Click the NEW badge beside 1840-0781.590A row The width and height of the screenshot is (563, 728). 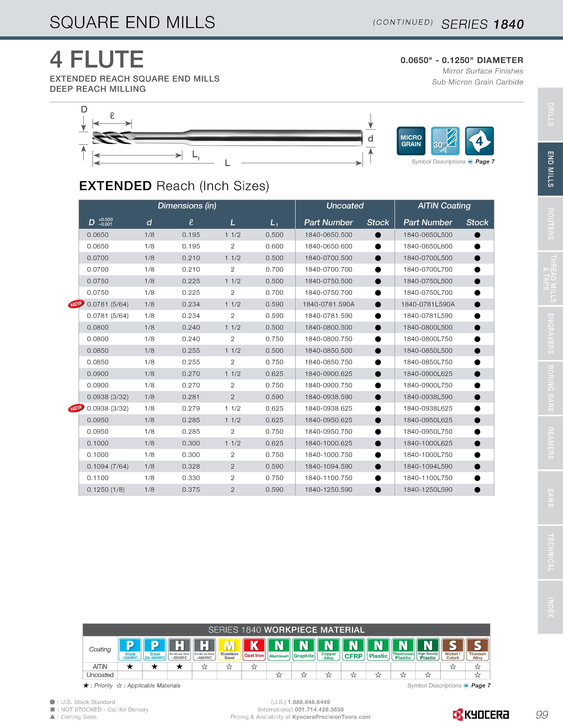(x=76, y=304)
